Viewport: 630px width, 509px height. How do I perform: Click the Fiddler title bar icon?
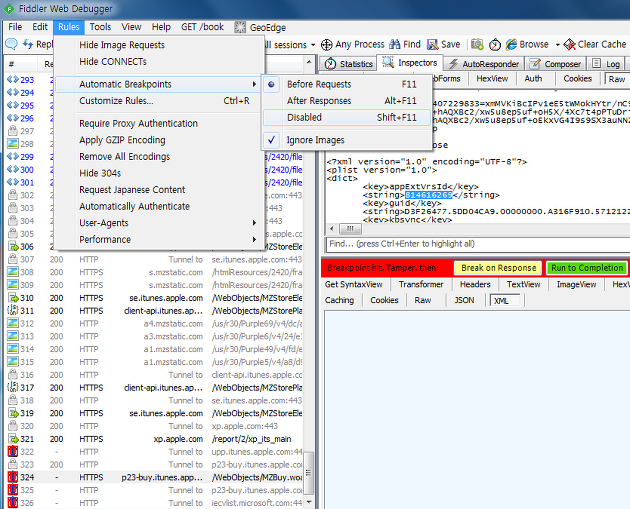coord(8,8)
